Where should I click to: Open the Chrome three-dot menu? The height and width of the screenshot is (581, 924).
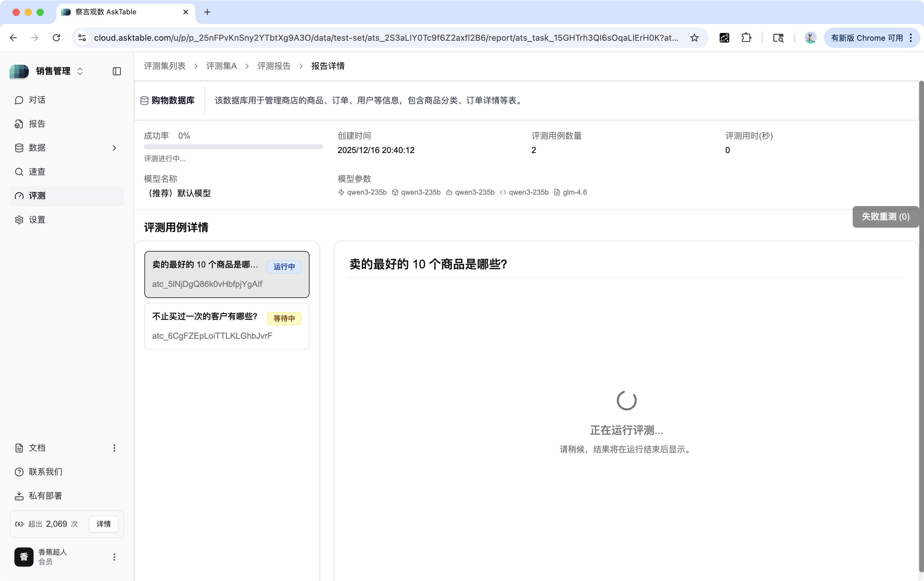coord(911,37)
